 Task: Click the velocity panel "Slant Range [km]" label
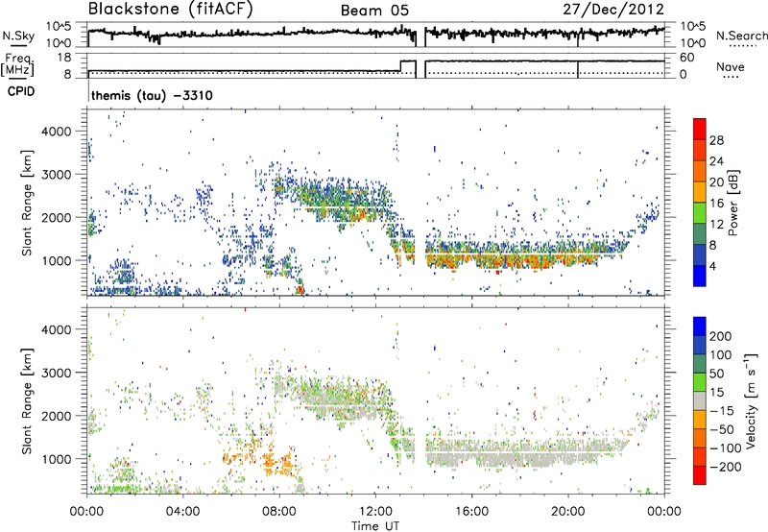tap(27, 400)
